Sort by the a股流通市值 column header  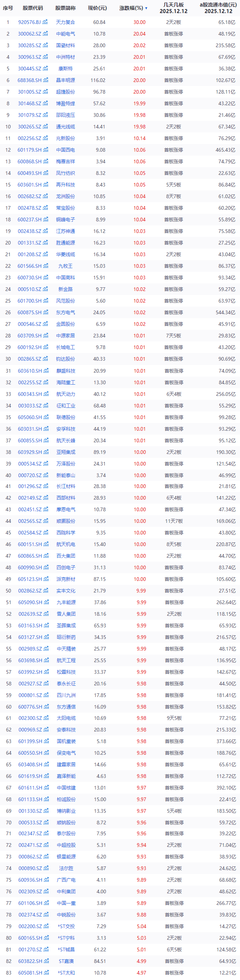[x=218, y=8]
